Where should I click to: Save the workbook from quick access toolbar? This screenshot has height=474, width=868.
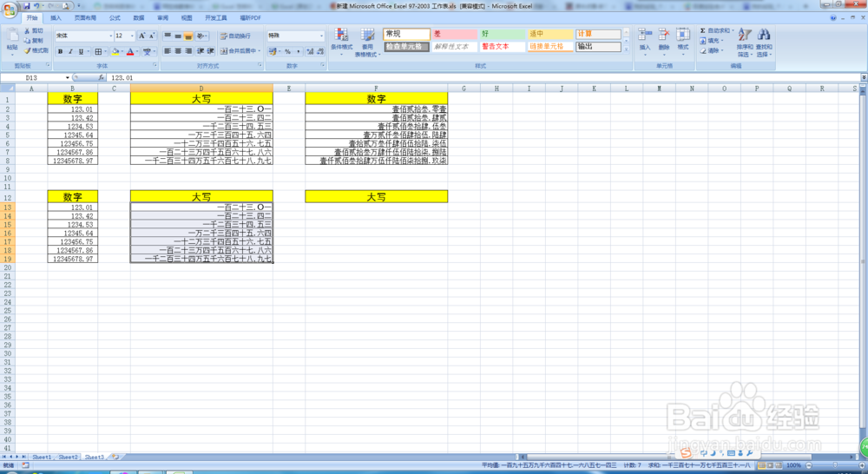26,6
